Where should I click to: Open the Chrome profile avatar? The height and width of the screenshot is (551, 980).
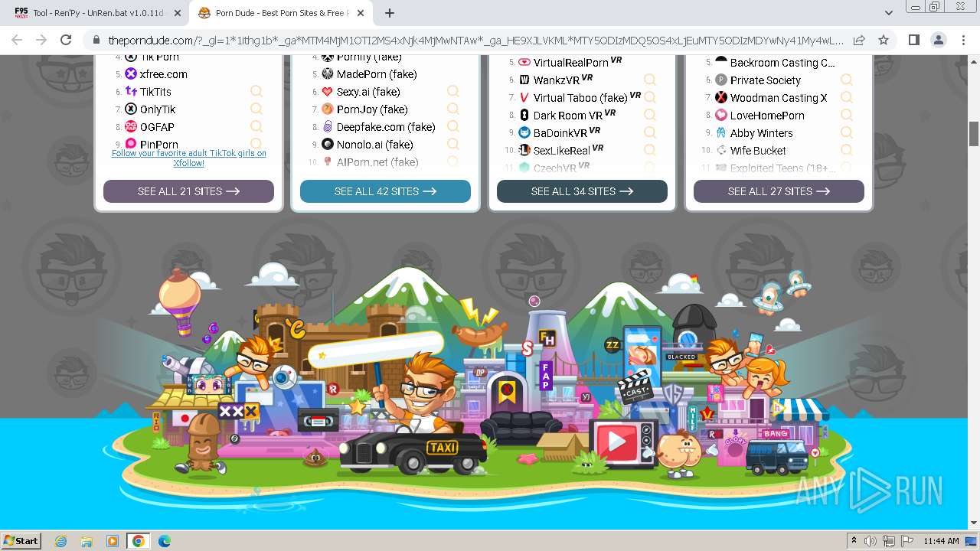[939, 40]
